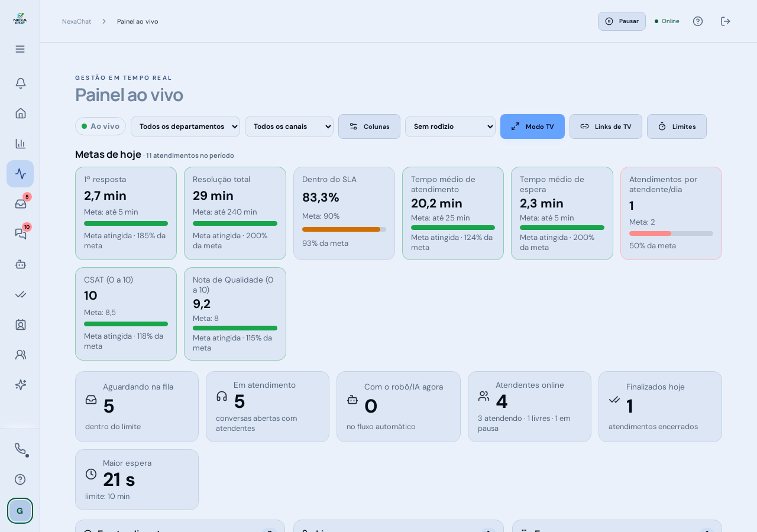
Task: Click the Finalizados hoje label
Action: [655, 387]
